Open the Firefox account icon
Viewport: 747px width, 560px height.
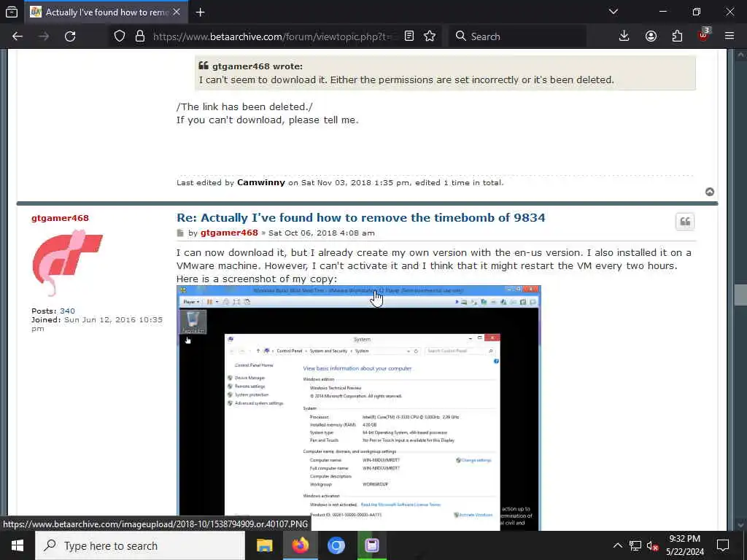pyautogui.click(x=651, y=36)
